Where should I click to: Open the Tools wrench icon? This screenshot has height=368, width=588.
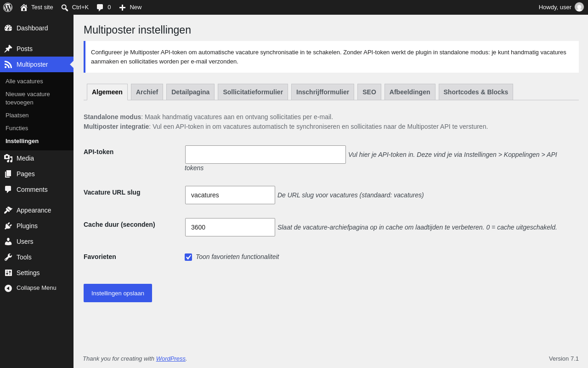(x=8, y=257)
